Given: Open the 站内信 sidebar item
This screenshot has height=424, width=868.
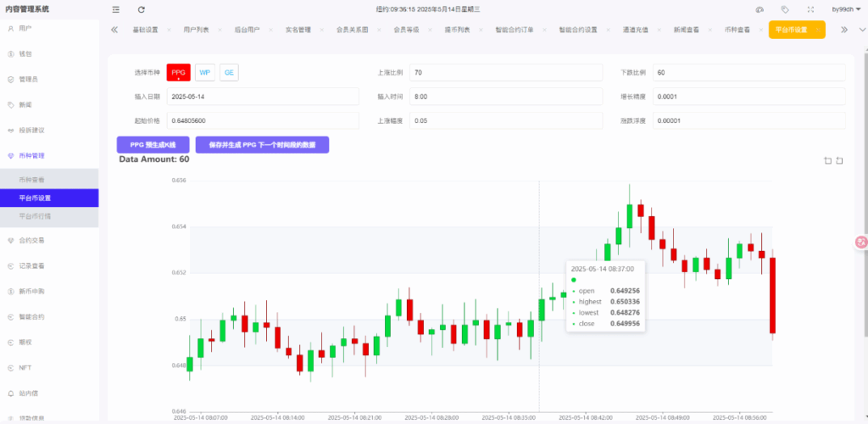Looking at the screenshot, I should click(49, 393).
